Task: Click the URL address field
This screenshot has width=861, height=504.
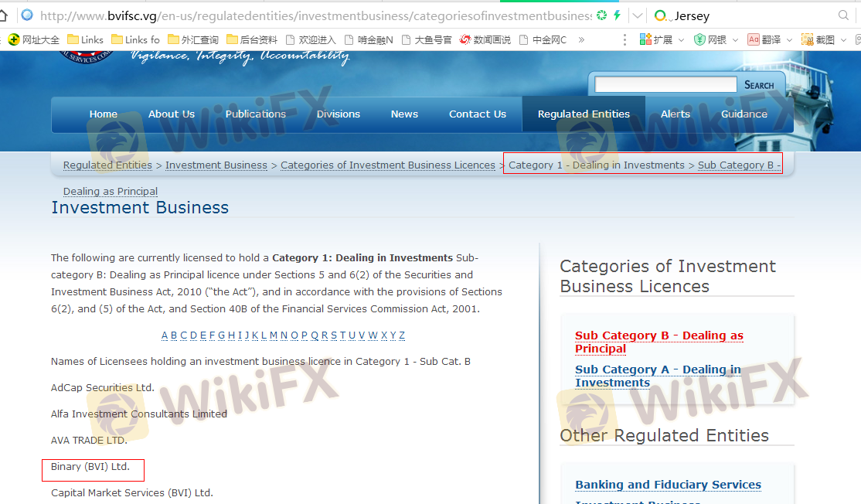Action: pos(316,16)
